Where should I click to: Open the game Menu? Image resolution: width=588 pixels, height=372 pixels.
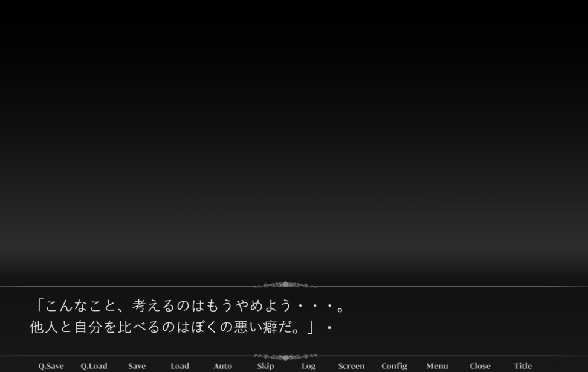tap(438, 366)
